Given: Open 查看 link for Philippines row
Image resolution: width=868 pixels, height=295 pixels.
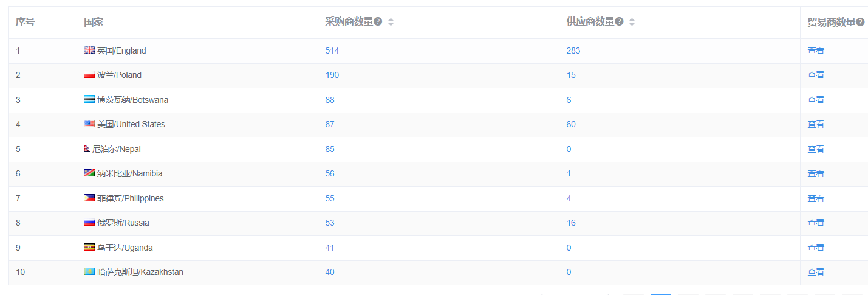Looking at the screenshot, I should 816,198.
